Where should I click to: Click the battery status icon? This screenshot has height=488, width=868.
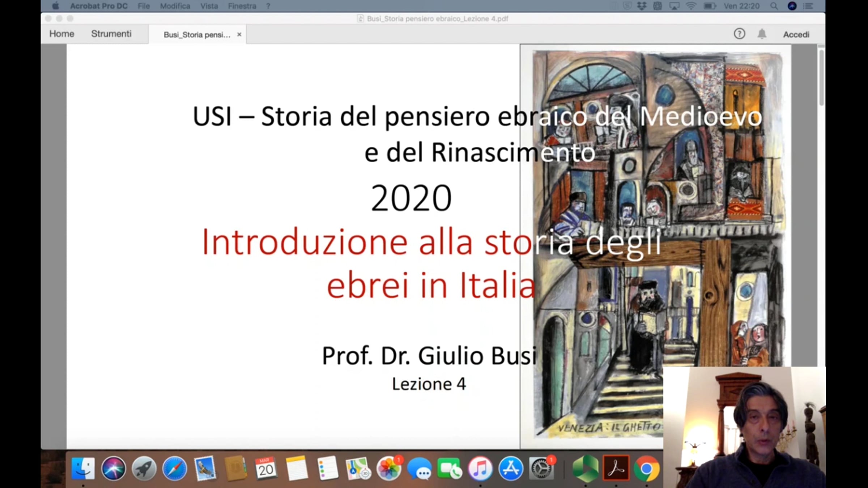709,6
